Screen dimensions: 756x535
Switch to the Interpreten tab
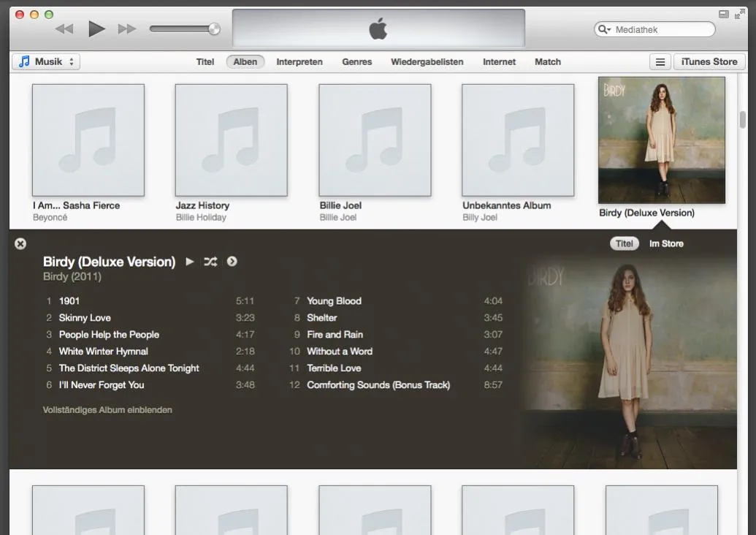299,61
